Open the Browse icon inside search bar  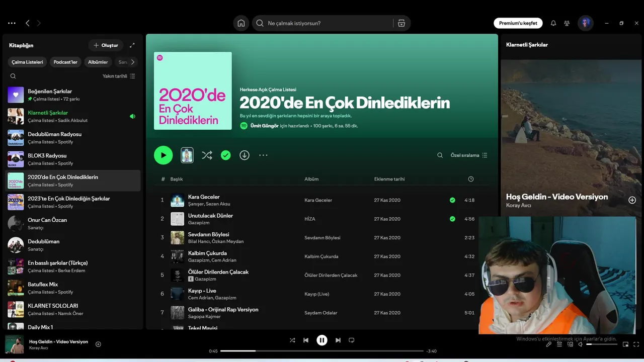401,23
